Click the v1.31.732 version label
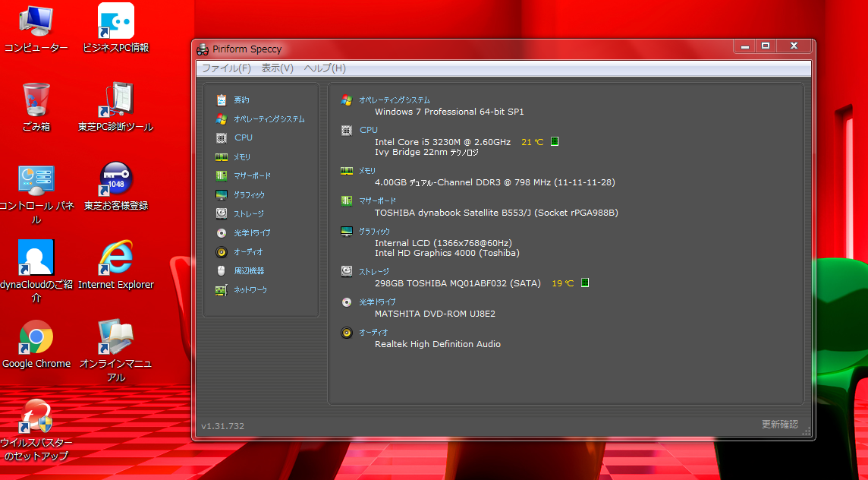The height and width of the screenshot is (480, 868). click(x=222, y=426)
